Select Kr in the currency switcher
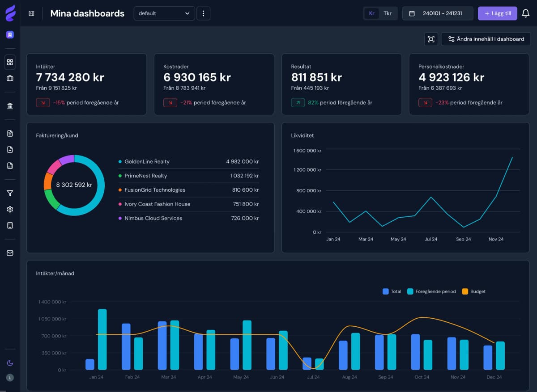 point(371,13)
